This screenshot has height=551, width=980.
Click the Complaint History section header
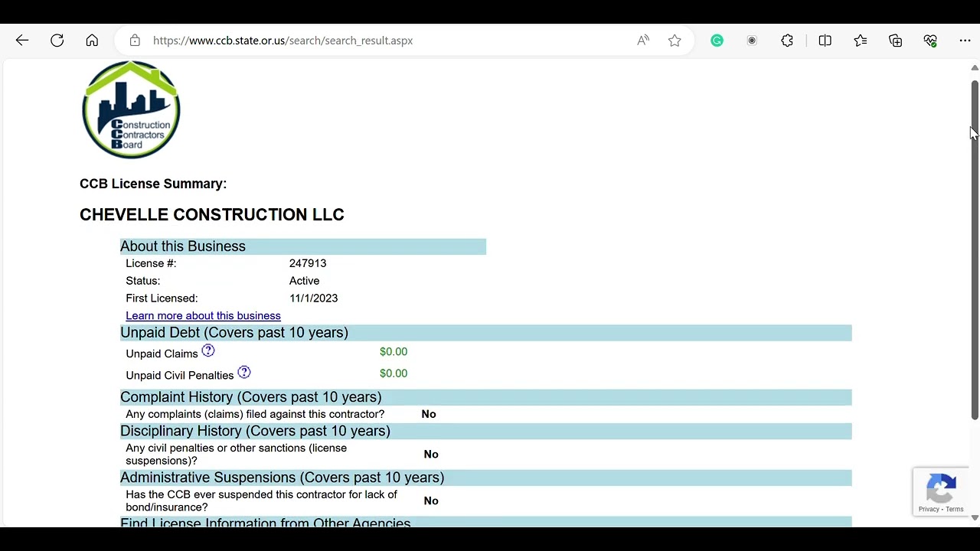pyautogui.click(x=485, y=396)
